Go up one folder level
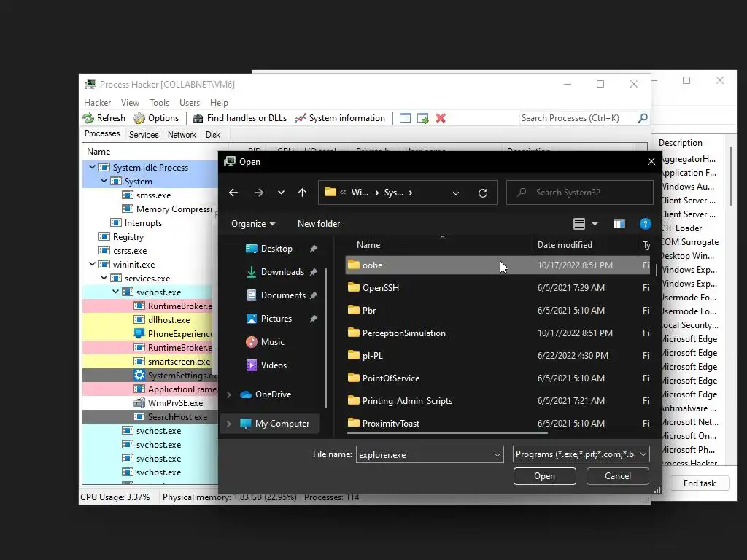The width and height of the screenshot is (747, 560). [302, 192]
